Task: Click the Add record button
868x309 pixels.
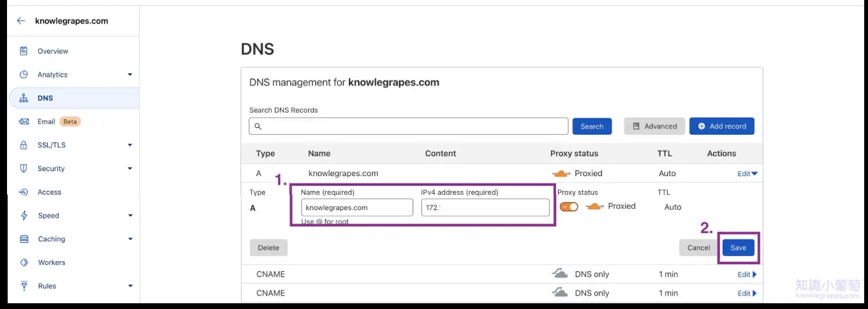Action: click(x=722, y=126)
